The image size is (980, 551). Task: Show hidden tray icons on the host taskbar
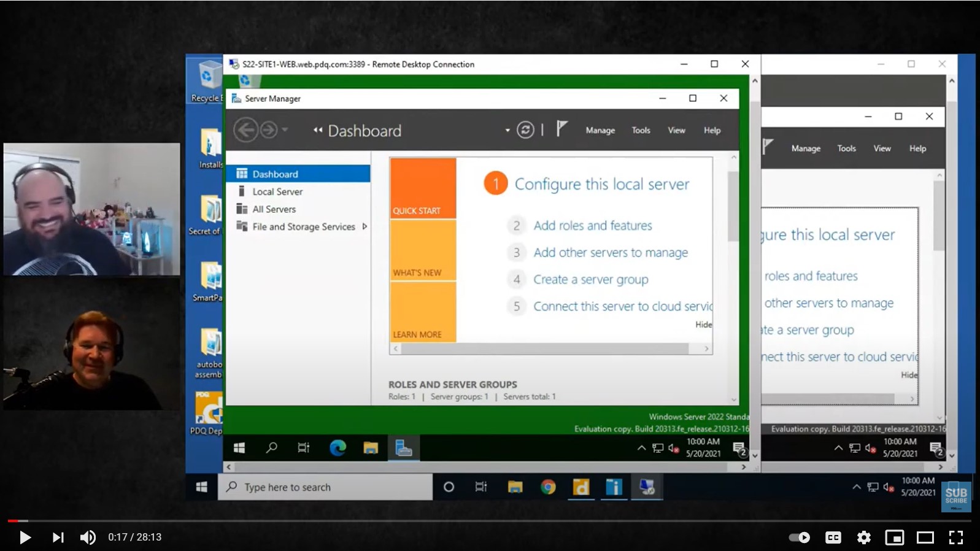856,487
